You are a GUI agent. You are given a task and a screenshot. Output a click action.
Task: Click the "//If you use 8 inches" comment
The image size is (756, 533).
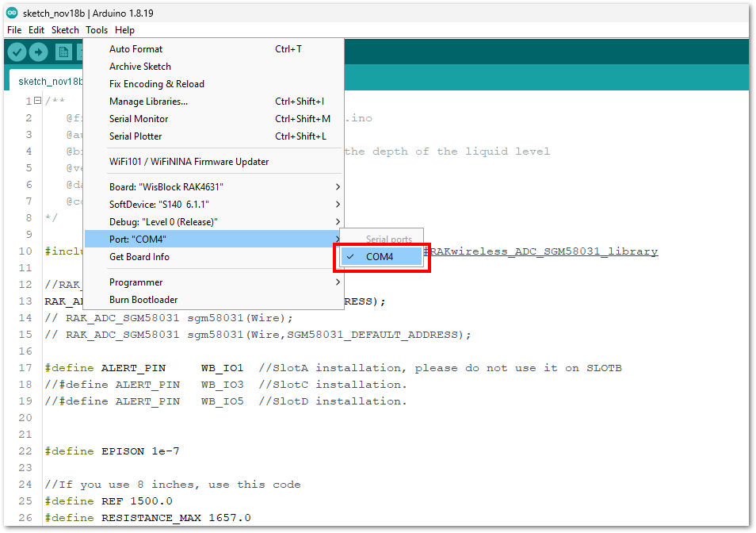point(173,485)
